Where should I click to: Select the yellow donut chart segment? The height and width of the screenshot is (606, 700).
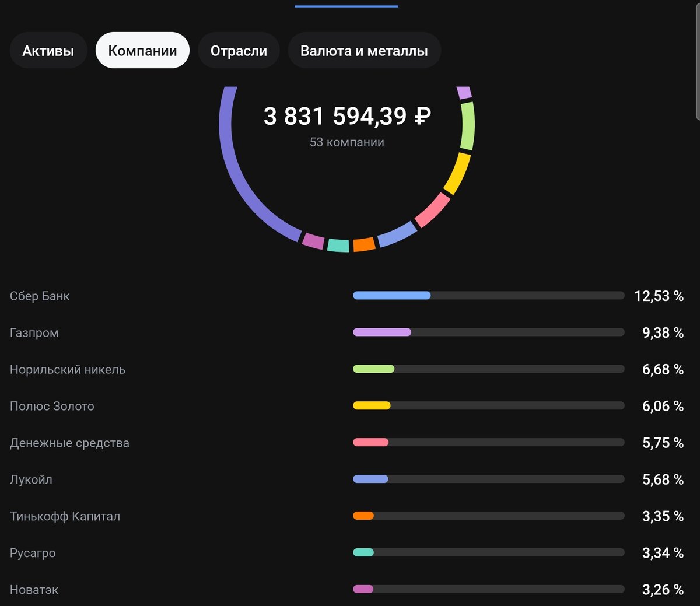[458, 173]
